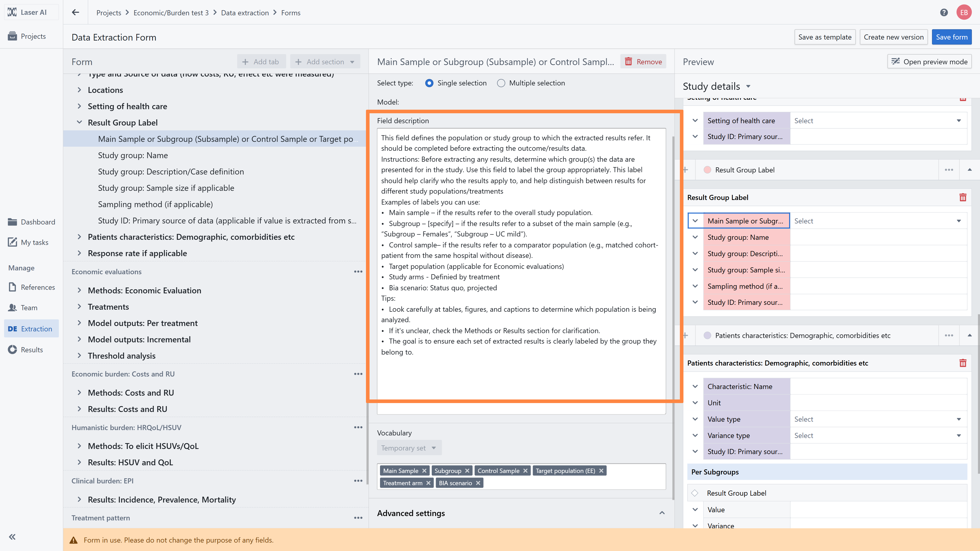
Task: Open the Value type Select dropdown
Action: click(x=878, y=419)
